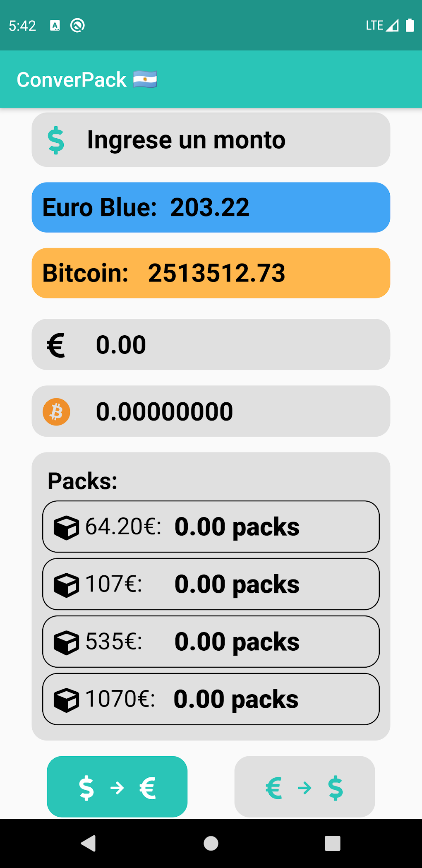Viewport: 422px width, 868px height.
Task: Select the blue Euro Blue rate banner
Action: tap(211, 207)
